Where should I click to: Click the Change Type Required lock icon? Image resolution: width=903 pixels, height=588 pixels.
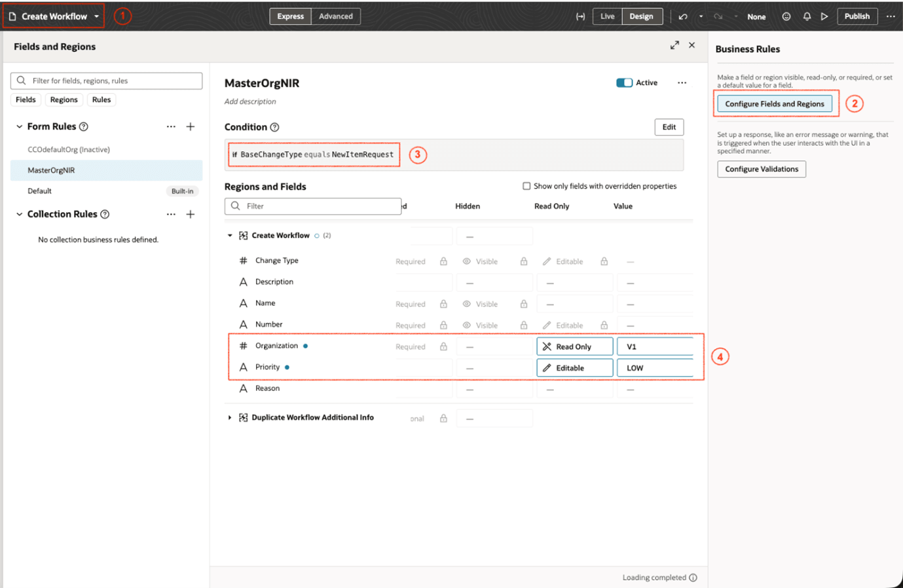(x=443, y=261)
